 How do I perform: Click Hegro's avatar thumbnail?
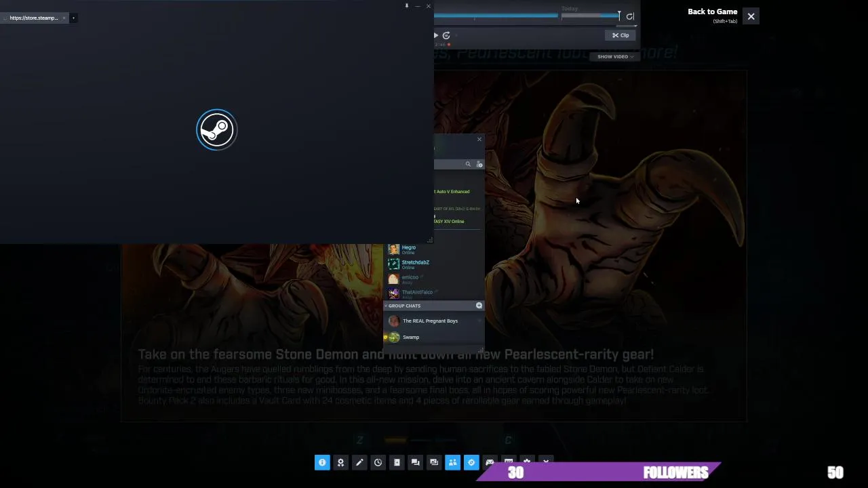(393, 249)
